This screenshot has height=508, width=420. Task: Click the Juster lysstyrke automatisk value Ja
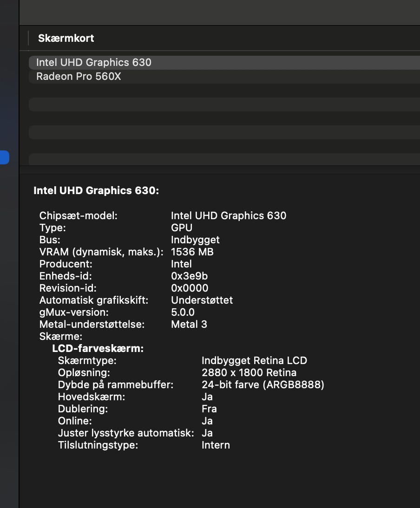click(207, 433)
